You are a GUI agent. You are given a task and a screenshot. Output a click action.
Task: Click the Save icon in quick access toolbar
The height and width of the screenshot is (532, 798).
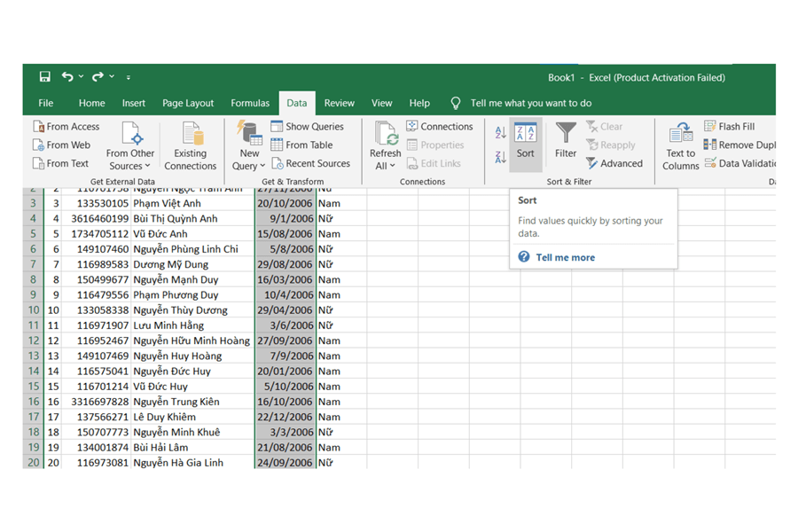pos(45,77)
